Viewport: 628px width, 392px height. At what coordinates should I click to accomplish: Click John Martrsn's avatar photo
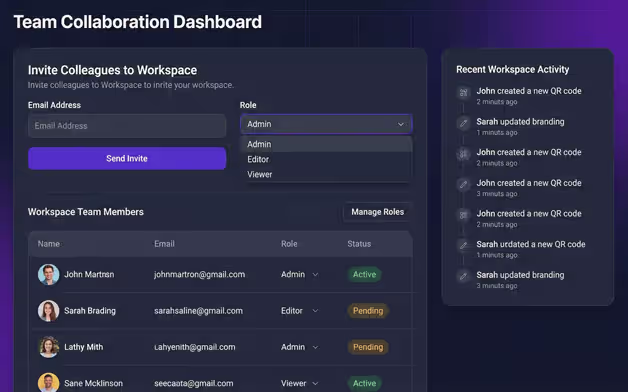point(48,275)
